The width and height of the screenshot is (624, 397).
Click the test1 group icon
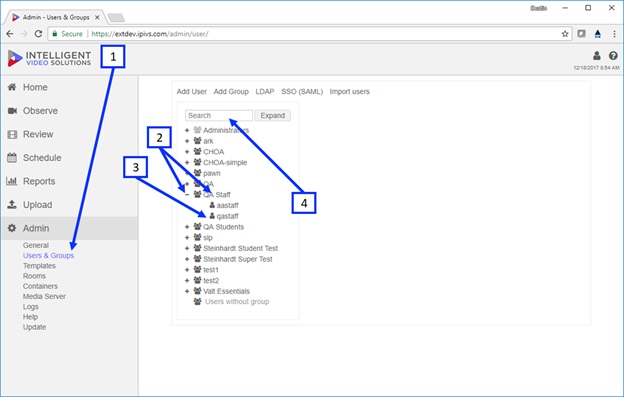point(197,269)
